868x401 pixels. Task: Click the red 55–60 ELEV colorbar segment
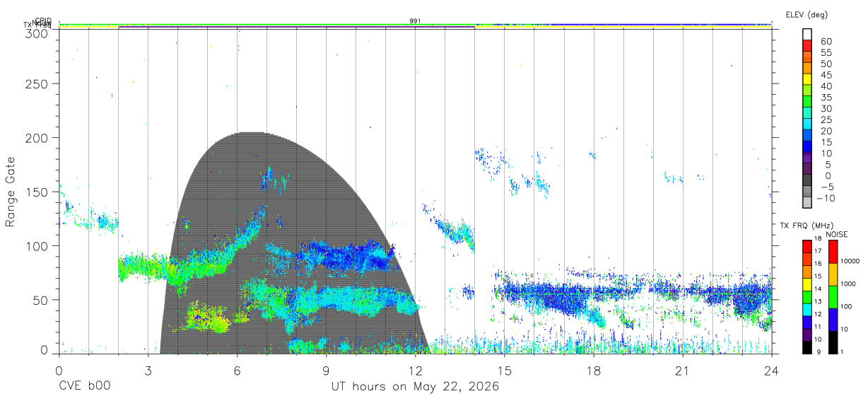(807, 47)
